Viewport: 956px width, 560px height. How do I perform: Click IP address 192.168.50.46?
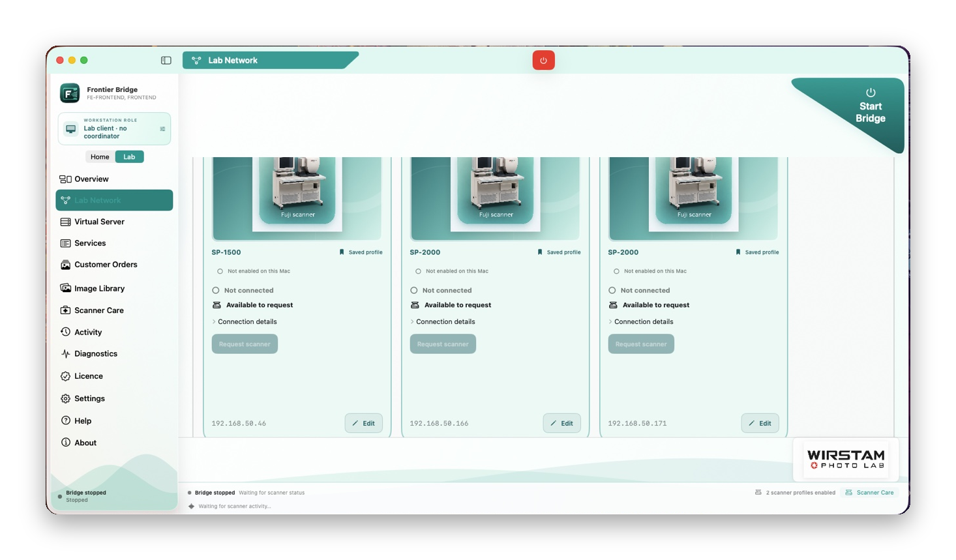(x=239, y=424)
